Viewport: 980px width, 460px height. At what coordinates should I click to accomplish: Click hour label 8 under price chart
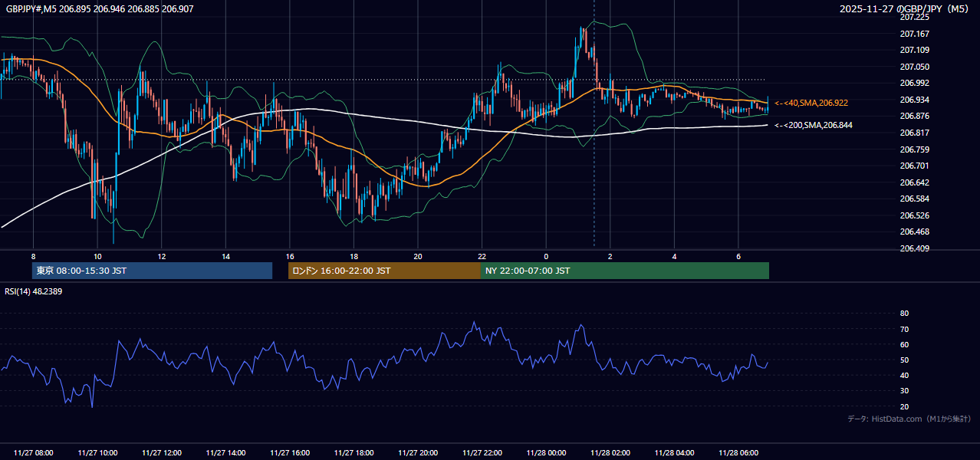[x=33, y=256]
